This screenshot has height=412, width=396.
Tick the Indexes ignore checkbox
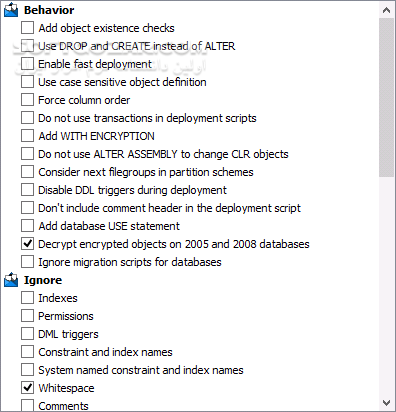(x=27, y=298)
